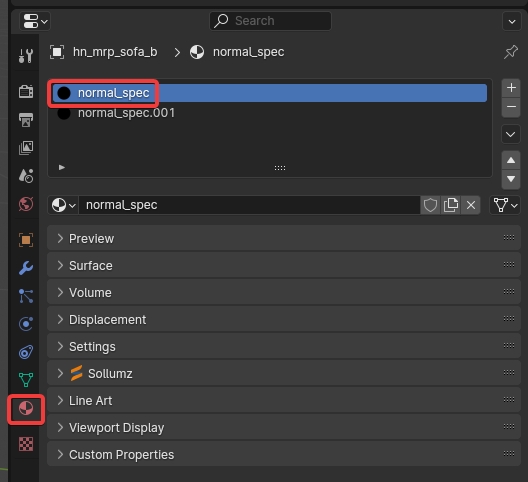Open the browse material dropdown
528x482 pixels.
(63, 205)
